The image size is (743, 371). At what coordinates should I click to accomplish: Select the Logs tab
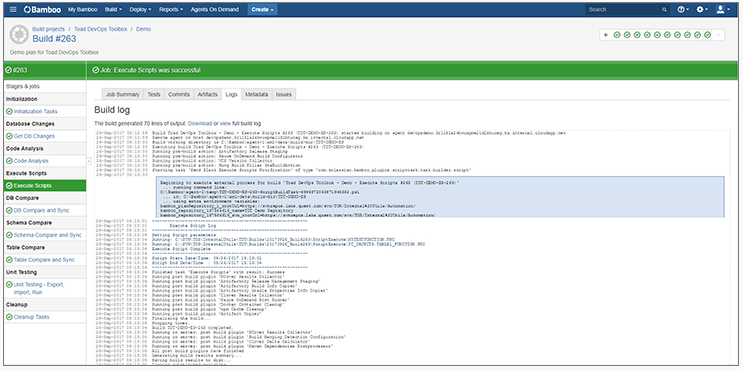point(231,94)
